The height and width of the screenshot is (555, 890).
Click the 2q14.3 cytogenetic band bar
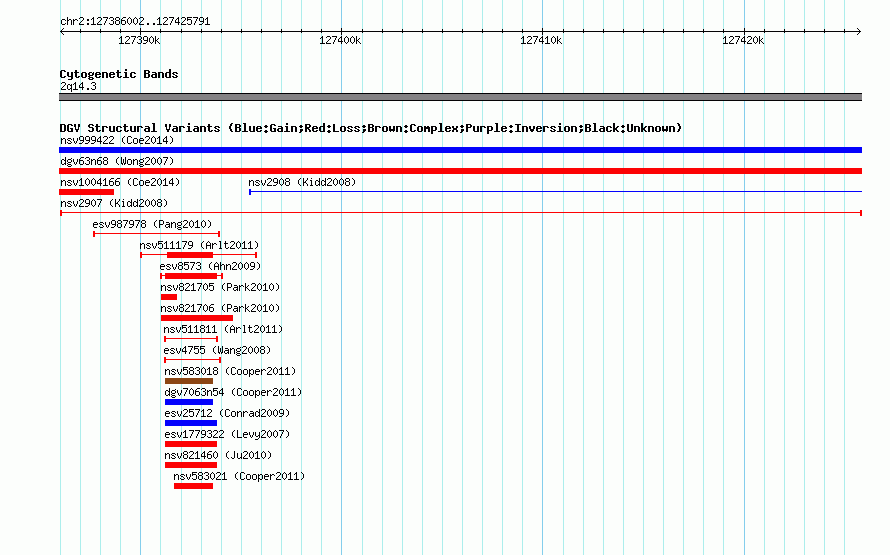pyautogui.click(x=460, y=97)
